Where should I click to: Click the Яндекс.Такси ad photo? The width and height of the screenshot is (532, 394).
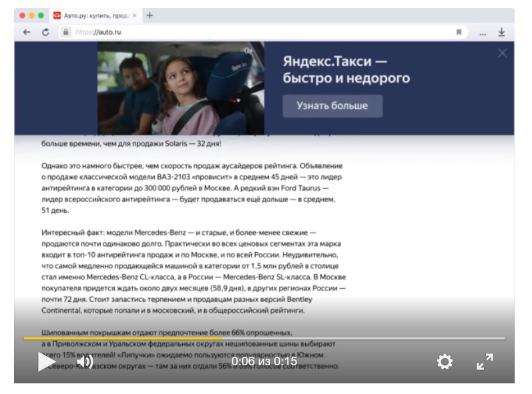tap(180, 88)
